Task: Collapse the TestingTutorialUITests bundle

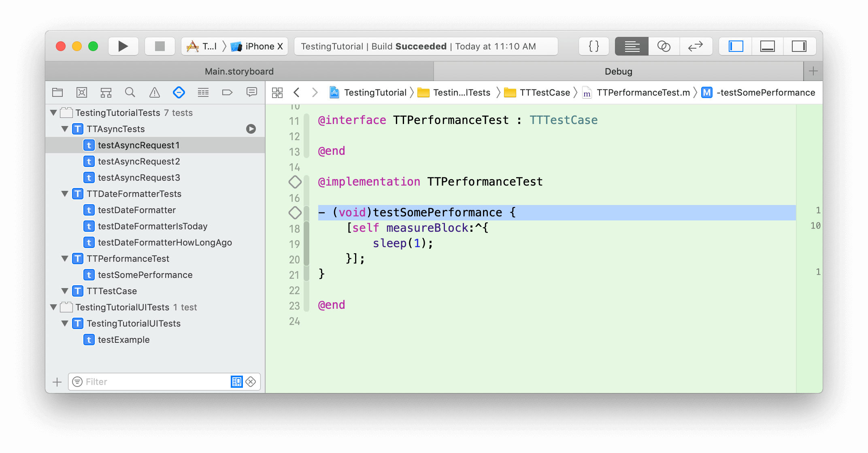Action: click(53, 307)
